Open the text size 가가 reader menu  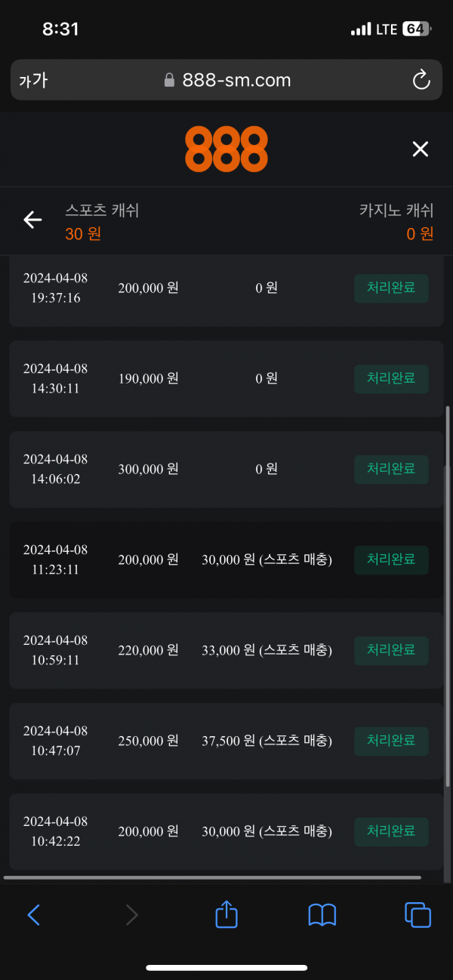point(33,80)
